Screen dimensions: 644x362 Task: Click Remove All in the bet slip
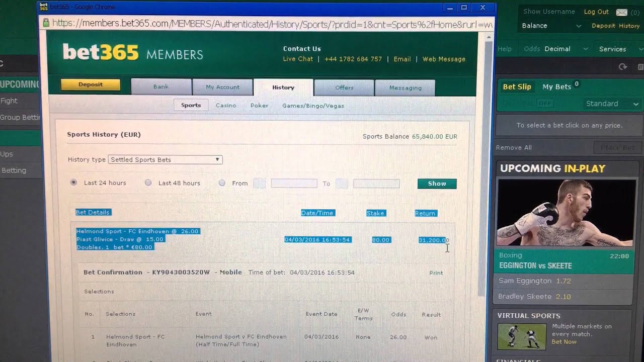pyautogui.click(x=514, y=147)
